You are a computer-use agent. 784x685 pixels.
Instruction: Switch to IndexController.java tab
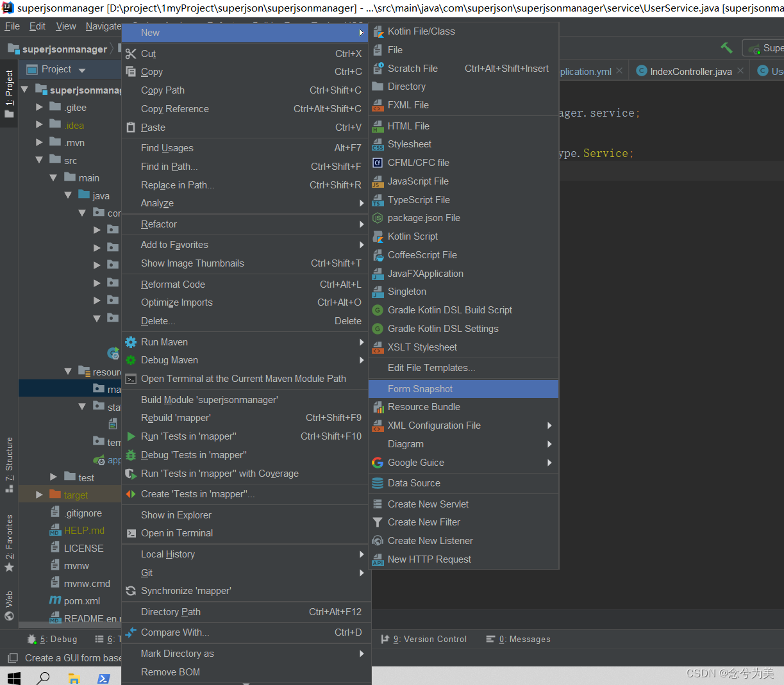[x=690, y=72]
